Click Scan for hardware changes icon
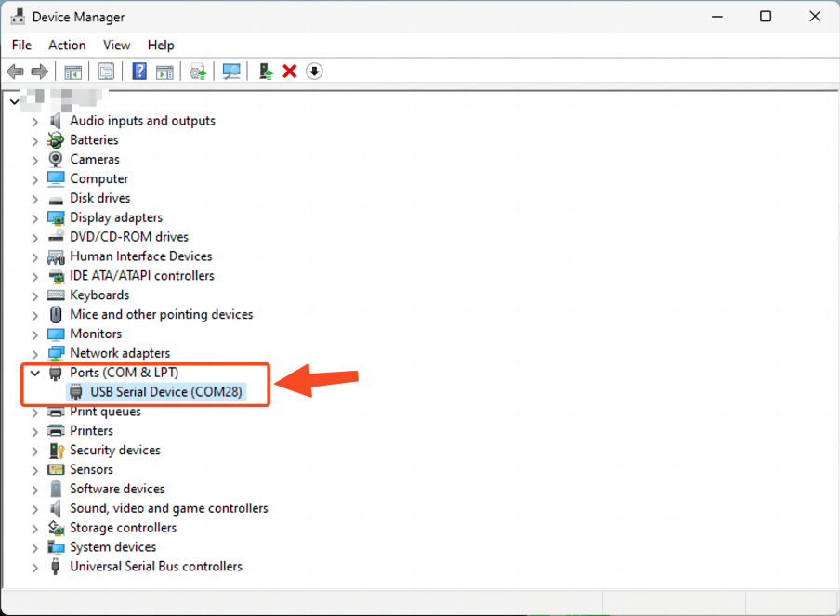Viewport: 840px width, 616px height. pos(231,72)
